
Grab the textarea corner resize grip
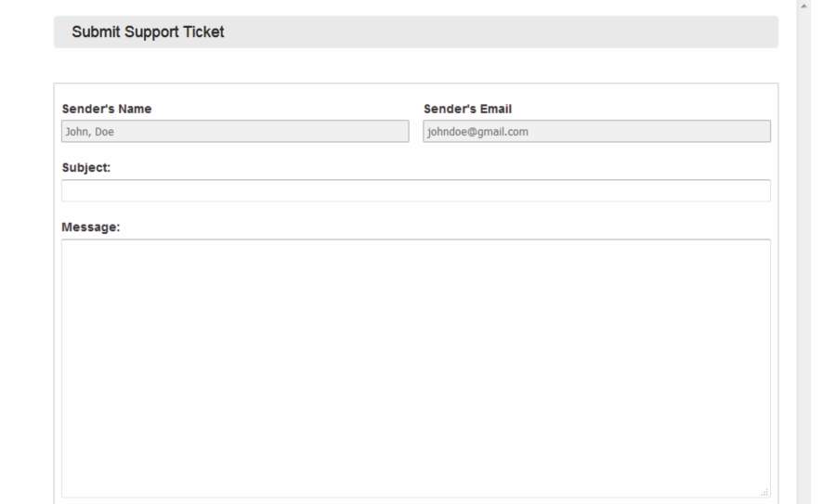(x=764, y=492)
